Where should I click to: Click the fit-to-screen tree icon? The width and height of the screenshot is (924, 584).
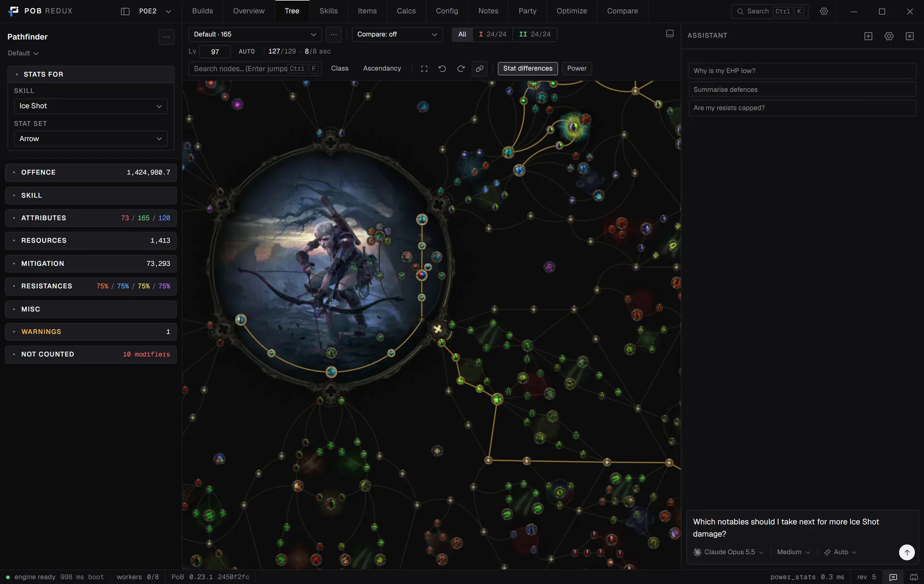[x=424, y=68]
